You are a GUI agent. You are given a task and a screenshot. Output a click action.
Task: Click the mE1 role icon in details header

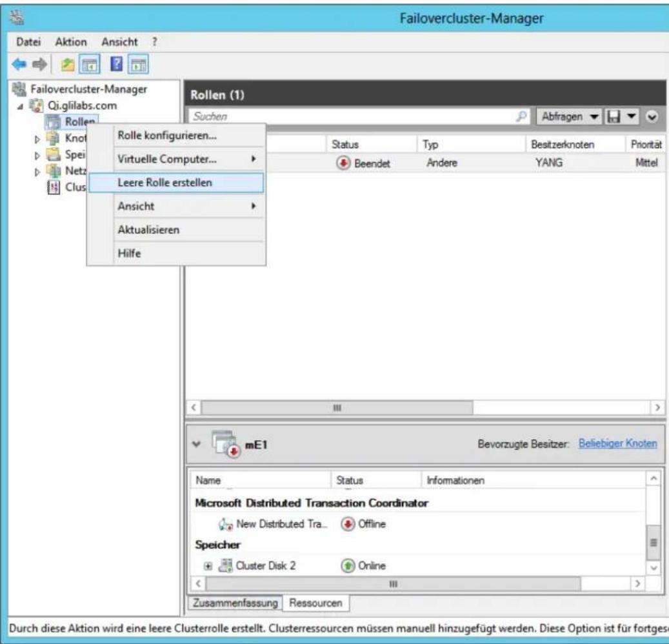pyautogui.click(x=226, y=444)
